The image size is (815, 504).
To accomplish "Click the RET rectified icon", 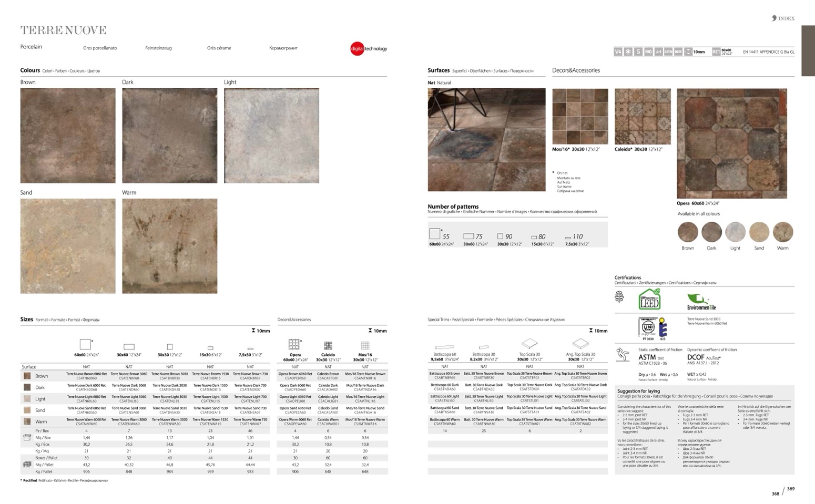I will [x=716, y=52].
